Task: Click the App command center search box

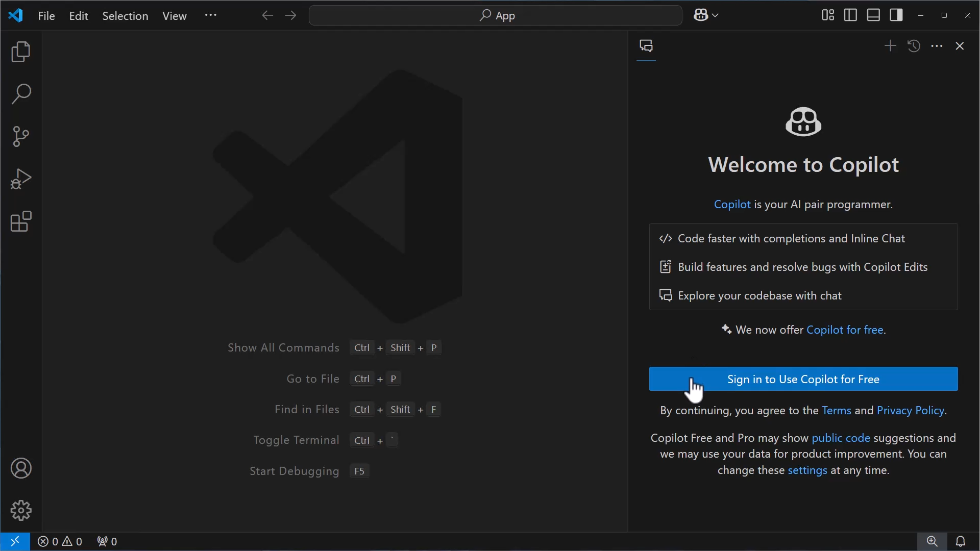Action: pos(495,15)
